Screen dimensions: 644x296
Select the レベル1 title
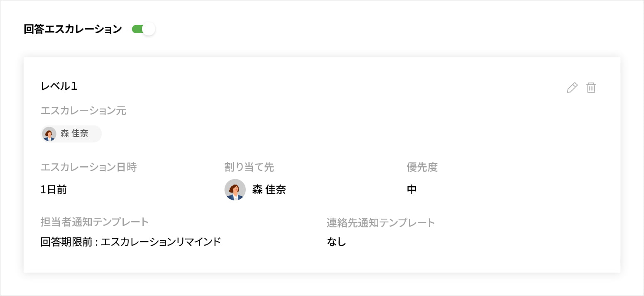point(59,86)
